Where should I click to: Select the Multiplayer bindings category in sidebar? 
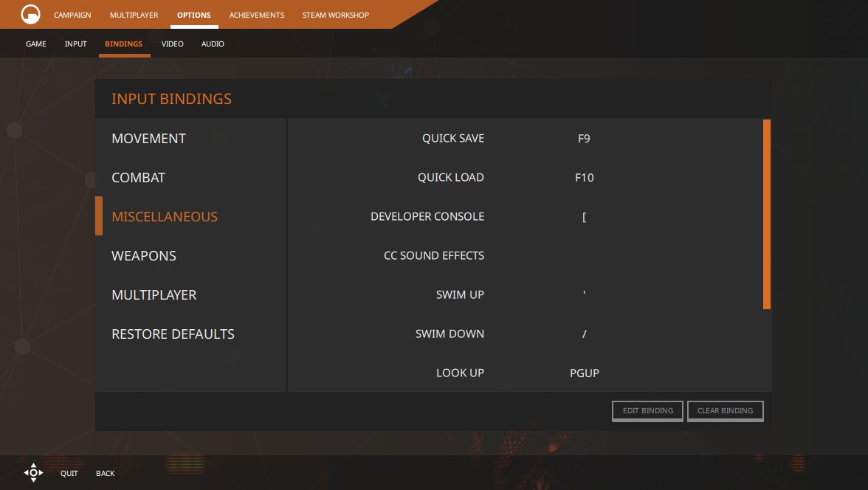[190, 295]
